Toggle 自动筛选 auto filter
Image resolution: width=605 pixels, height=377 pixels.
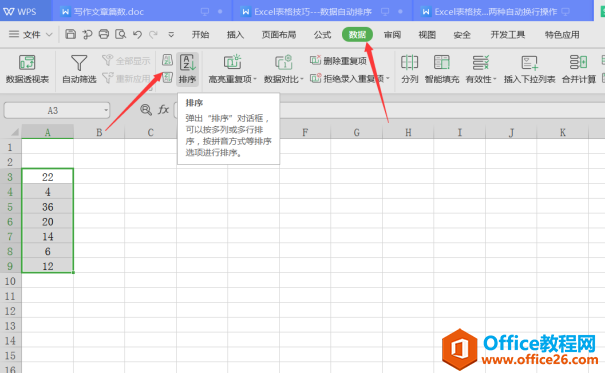coord(79,69)
